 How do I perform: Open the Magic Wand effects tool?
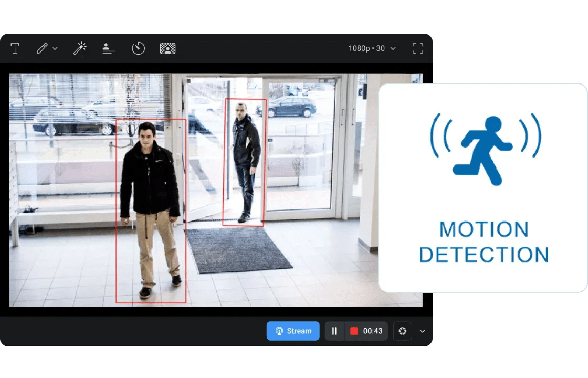(x=79, y=48)
